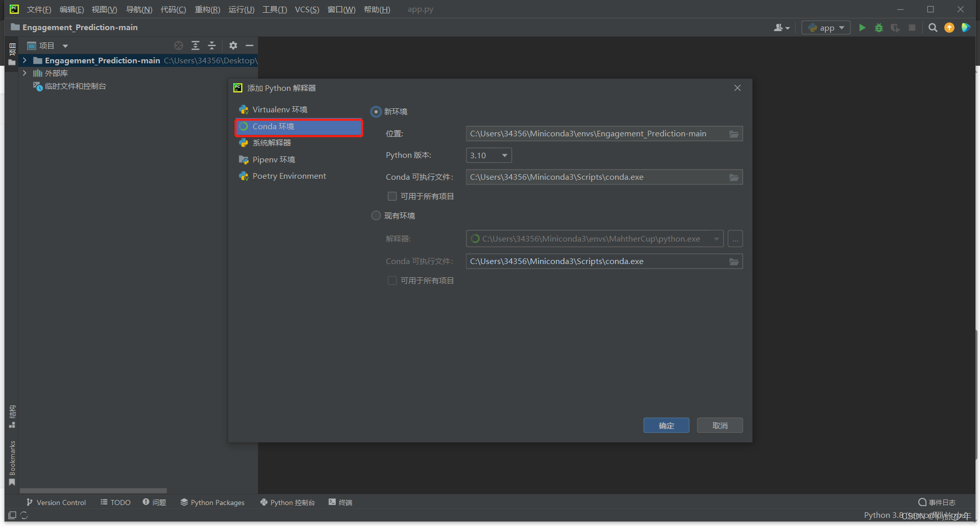Screen dimensions: 980x526
Task: Expand the Engagement_Prediction-main tree node
Action: 24,60
